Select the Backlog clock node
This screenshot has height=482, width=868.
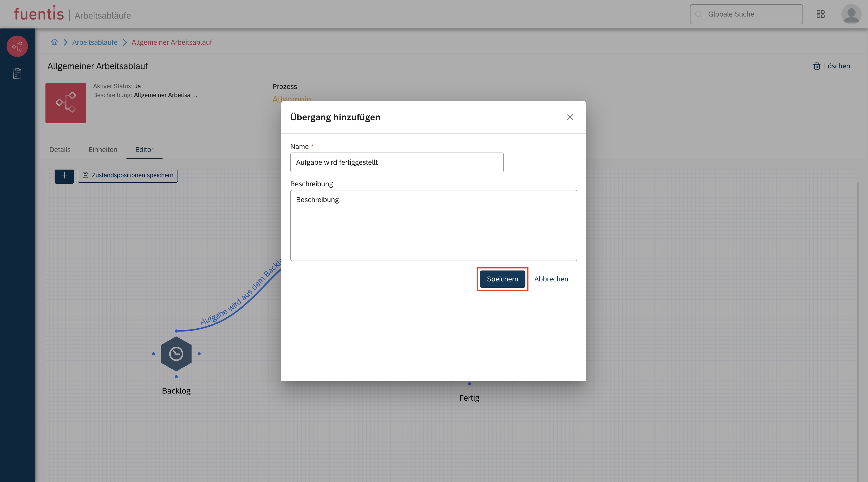176,354
